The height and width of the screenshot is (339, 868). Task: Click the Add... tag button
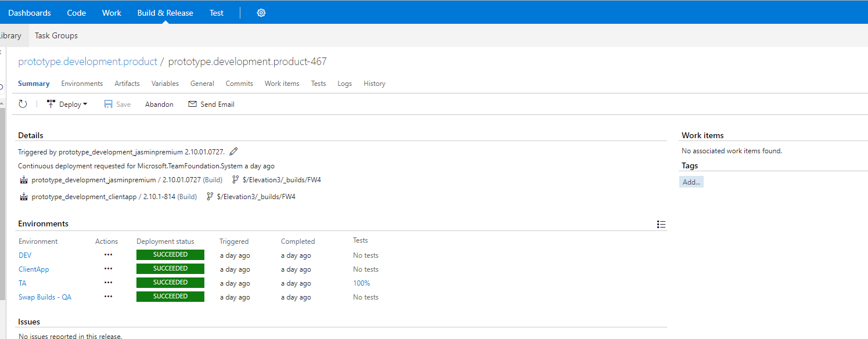(691, 182)
